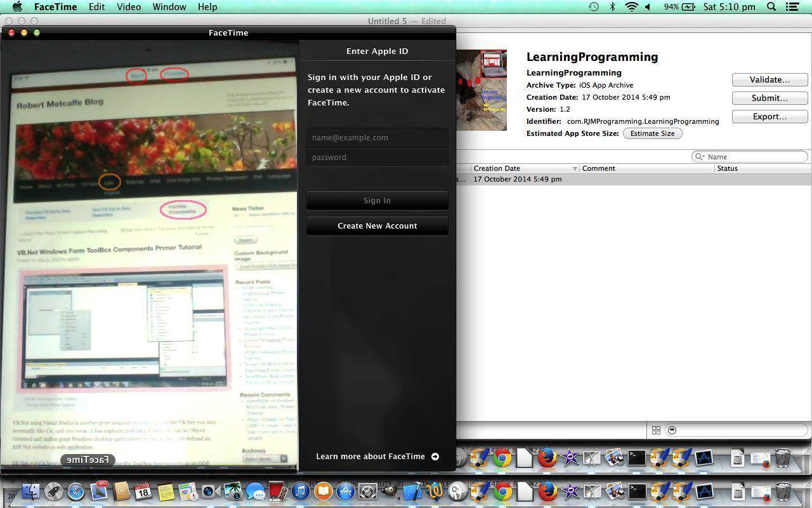Click the filter field in Organizer footer
The image size is (812, 508).
737,430
